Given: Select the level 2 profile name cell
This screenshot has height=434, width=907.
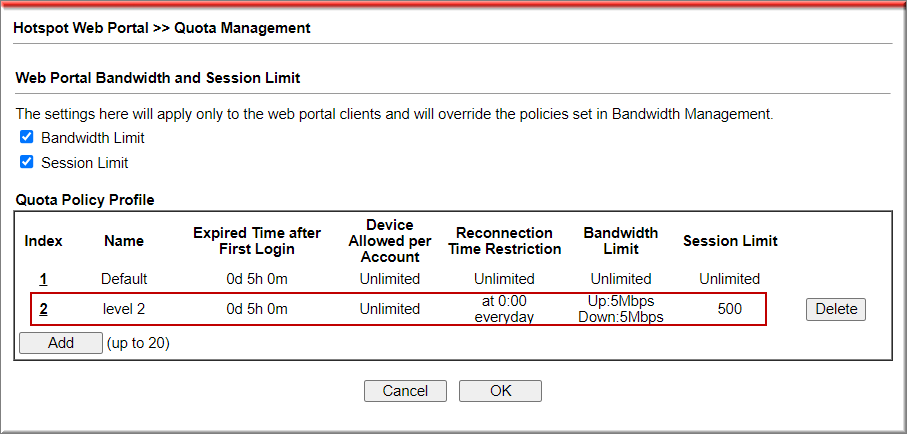Looking at the screenshot, I should pyautogui.click(x=124, y=310).
